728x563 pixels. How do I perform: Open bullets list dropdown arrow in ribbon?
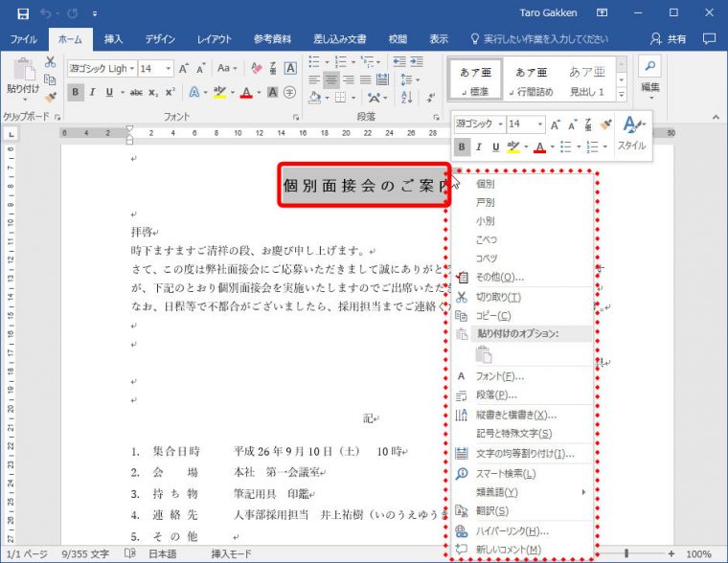[x=327, y=61]
